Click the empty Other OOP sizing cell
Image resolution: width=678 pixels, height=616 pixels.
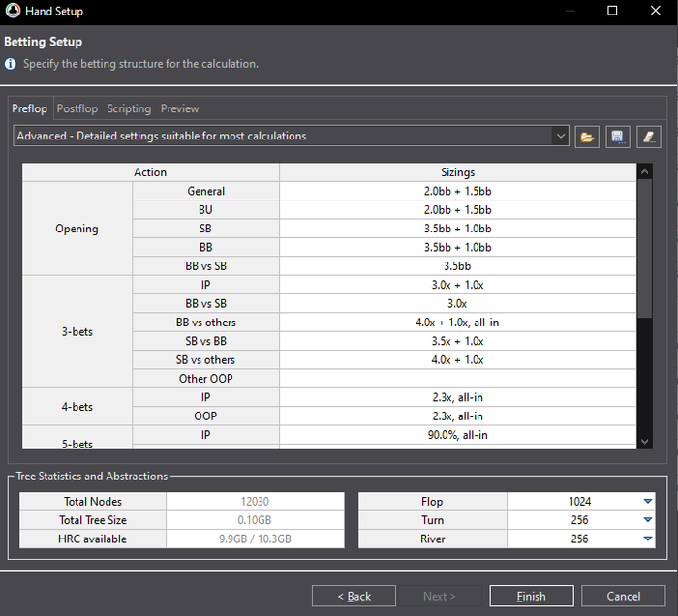[457, 379]
